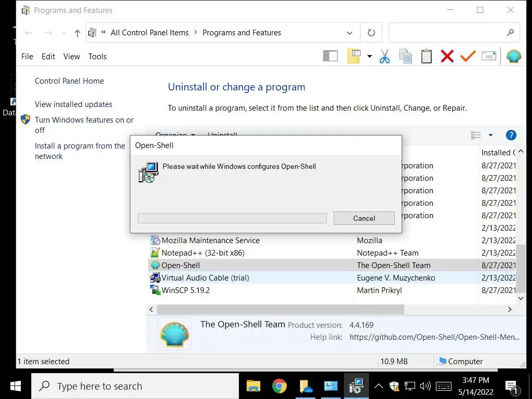Click the red X Delete toolbar icon
This screenshot has height=399, width=532.
(447, 56)
